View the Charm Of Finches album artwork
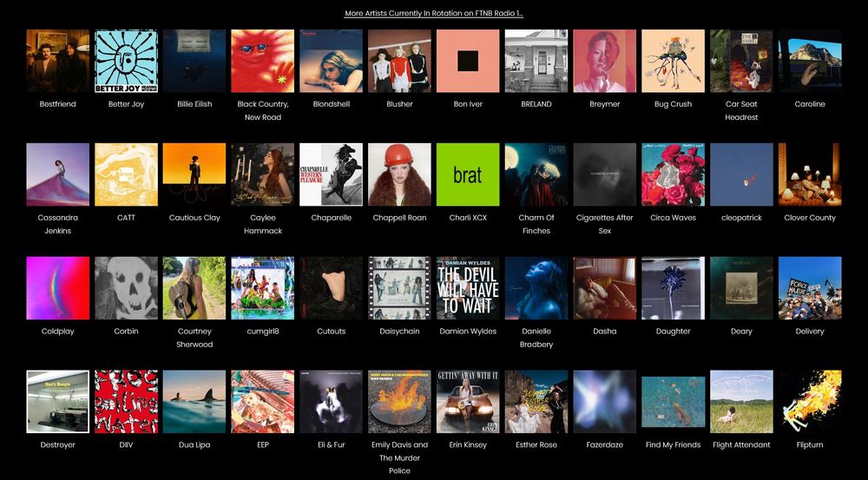 (536, 174)
